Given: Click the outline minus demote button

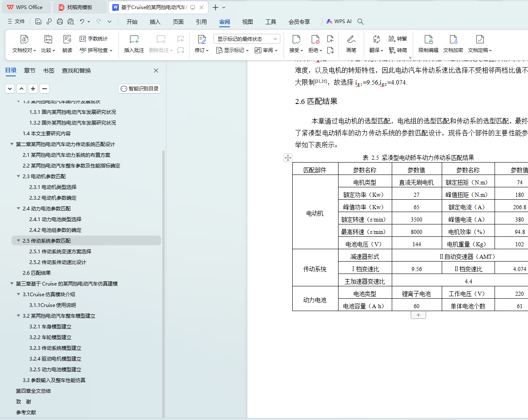Looking at the screenshot, I should [45, 89].
